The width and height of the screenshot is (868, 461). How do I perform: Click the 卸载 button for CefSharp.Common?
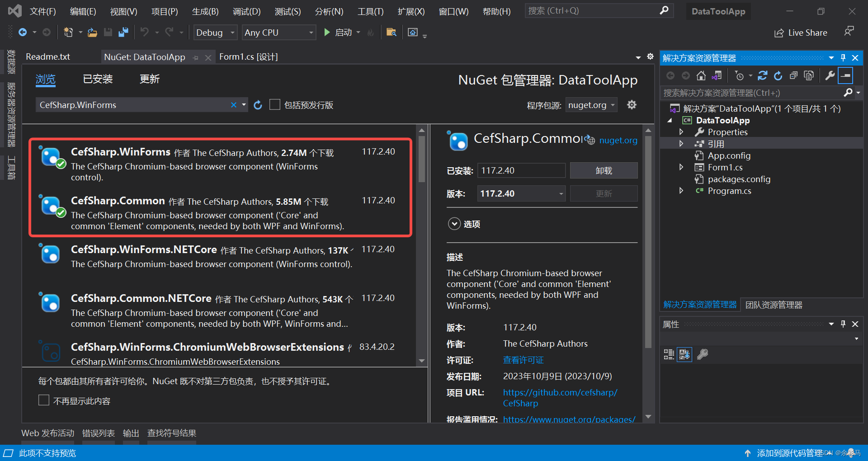[x=604, y=170]
